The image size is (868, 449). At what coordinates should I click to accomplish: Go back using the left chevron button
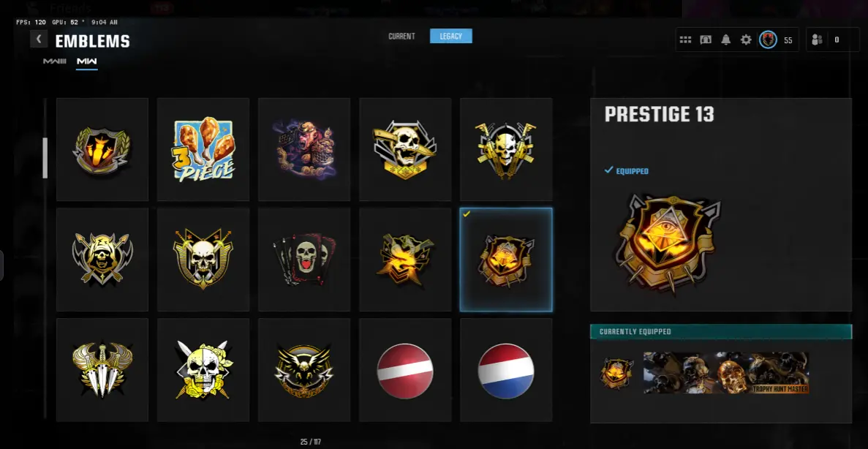click(x=39, y=39)
